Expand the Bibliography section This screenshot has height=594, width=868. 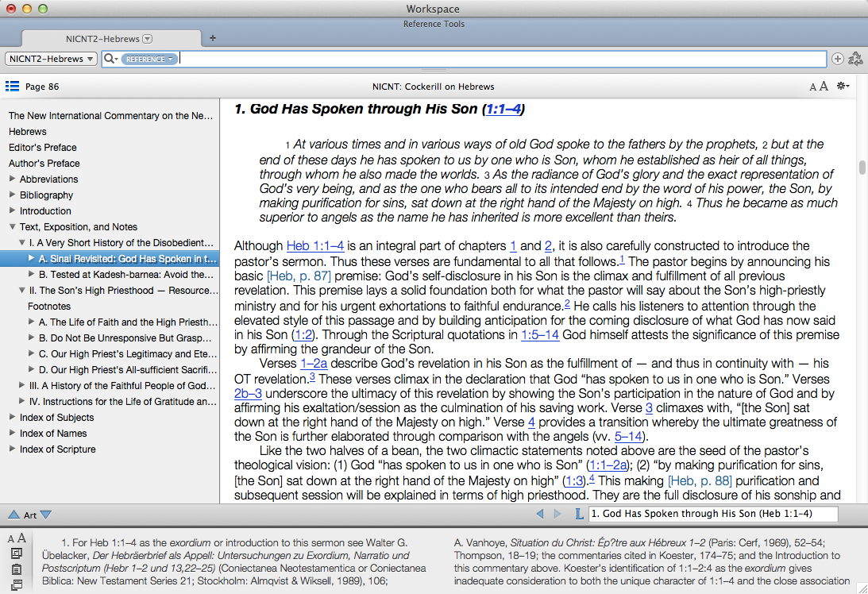(12, 195)
